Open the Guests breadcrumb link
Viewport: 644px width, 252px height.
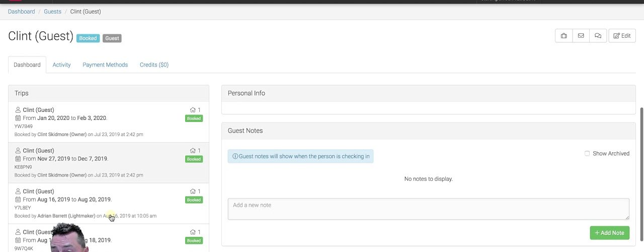53,12
